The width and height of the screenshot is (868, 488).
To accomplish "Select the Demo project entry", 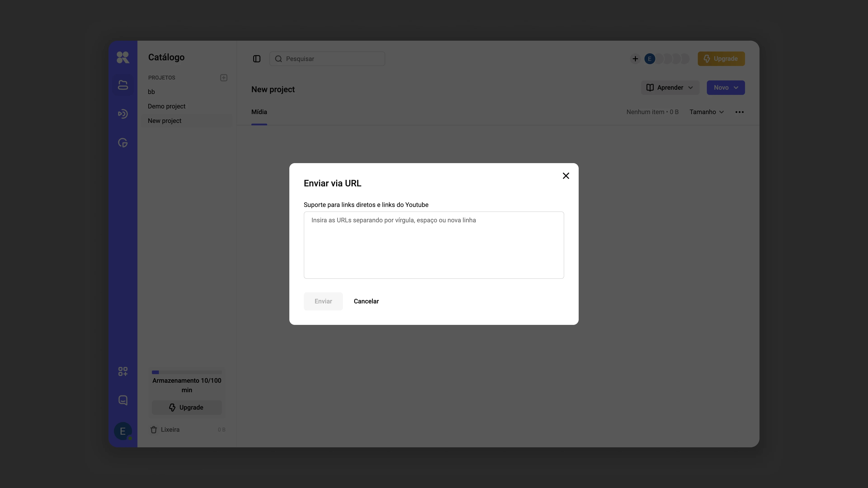I will [x=166, y=106].
